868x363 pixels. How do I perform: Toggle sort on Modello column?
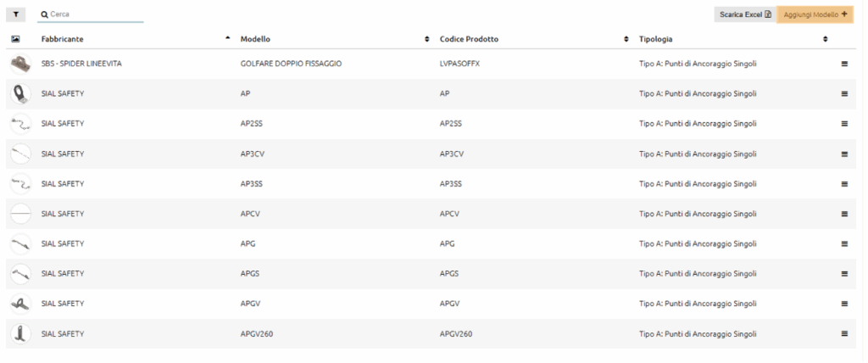427,39
